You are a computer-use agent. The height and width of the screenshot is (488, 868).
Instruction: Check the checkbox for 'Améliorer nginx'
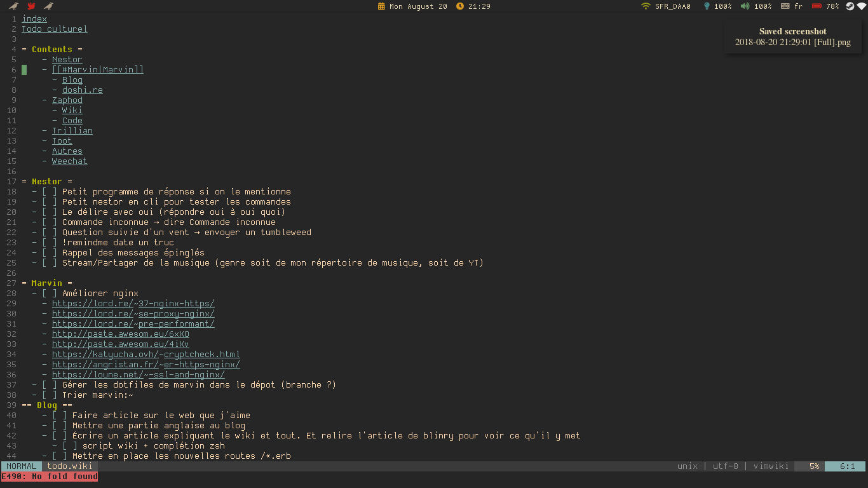[x=50, y=293]
